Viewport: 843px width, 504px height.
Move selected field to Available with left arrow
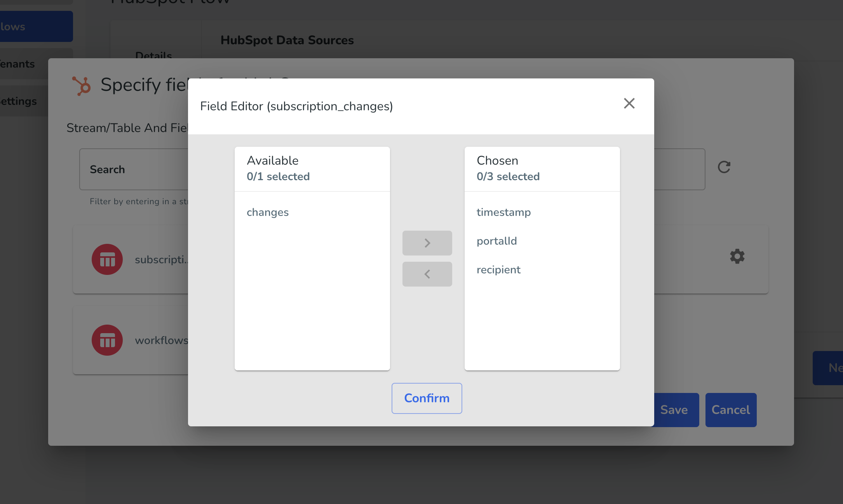click(x=427, y=274)
